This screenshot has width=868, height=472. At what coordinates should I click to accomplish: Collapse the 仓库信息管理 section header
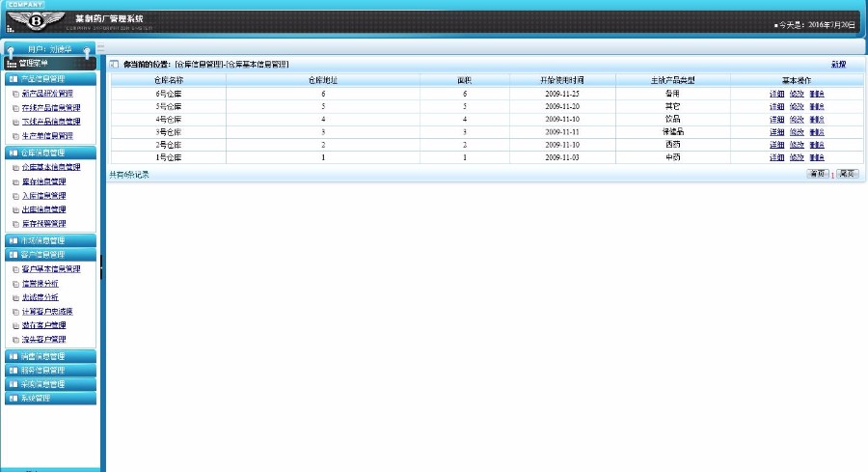[x=50, y=153]
